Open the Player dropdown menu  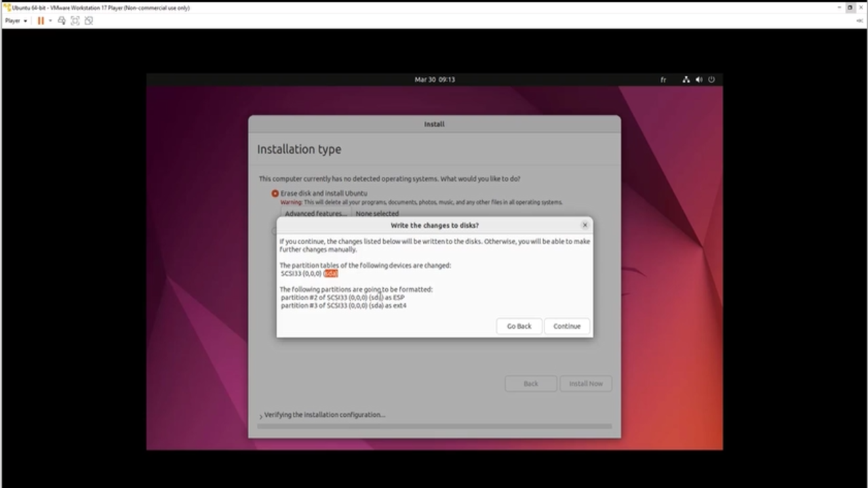[16, 21]
